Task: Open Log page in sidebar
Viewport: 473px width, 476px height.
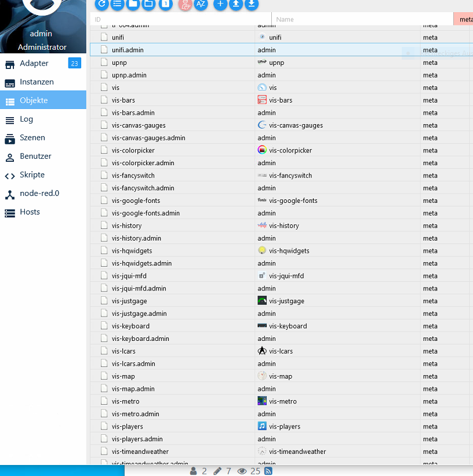Action: (43, 119)
